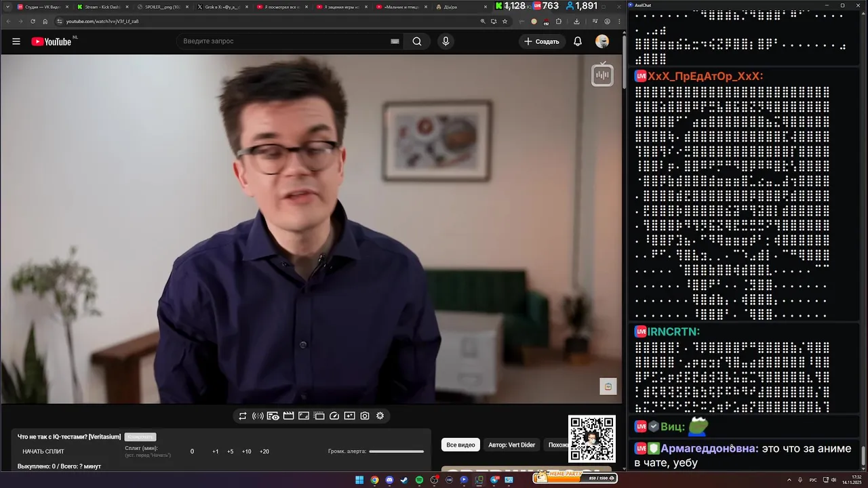Viewport: 868px width, 488px height.
Task: Open Discord from the taskbar
Action: pos(389,480)
